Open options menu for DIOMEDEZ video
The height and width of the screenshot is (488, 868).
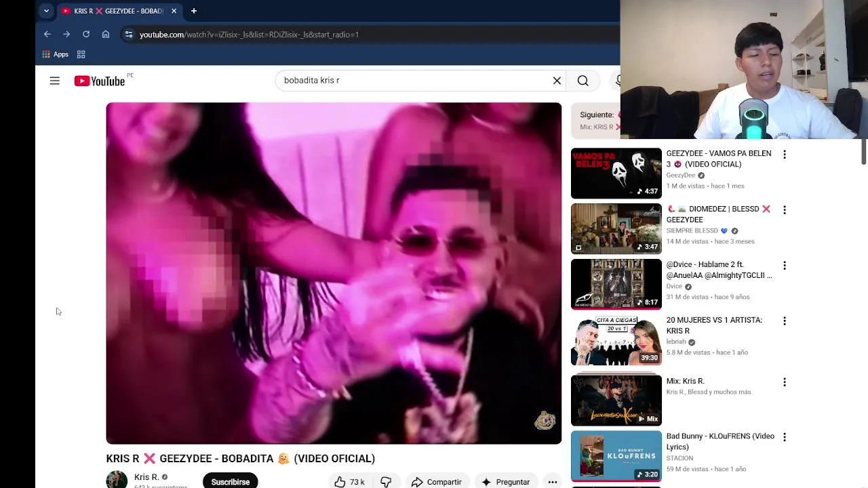point(785,210)
